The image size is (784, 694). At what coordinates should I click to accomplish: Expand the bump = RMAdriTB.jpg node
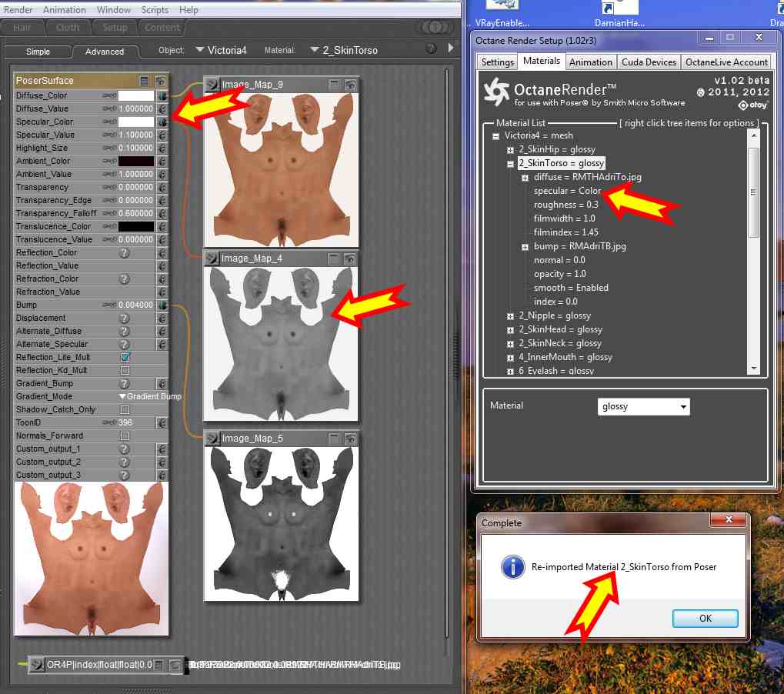(x=525, y=247)
